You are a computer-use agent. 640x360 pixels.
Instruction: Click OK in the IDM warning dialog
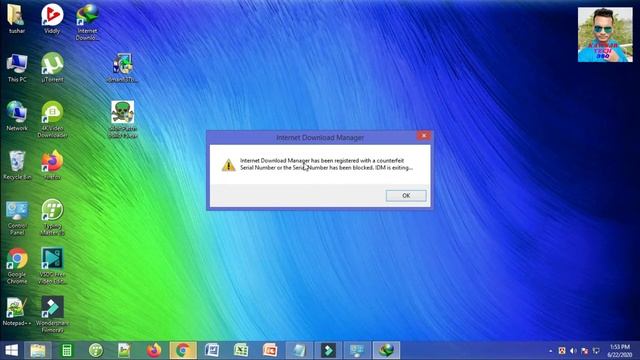coord(406,196)
